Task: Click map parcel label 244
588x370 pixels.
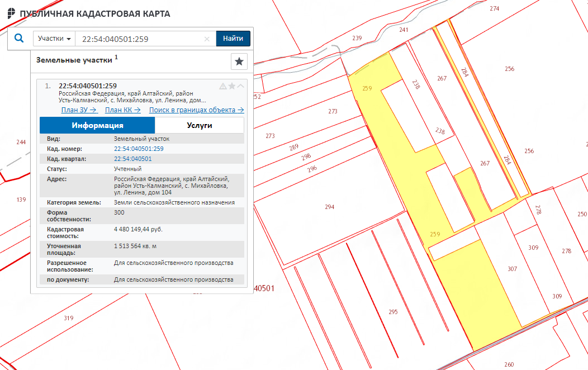Action: point(21,142)
